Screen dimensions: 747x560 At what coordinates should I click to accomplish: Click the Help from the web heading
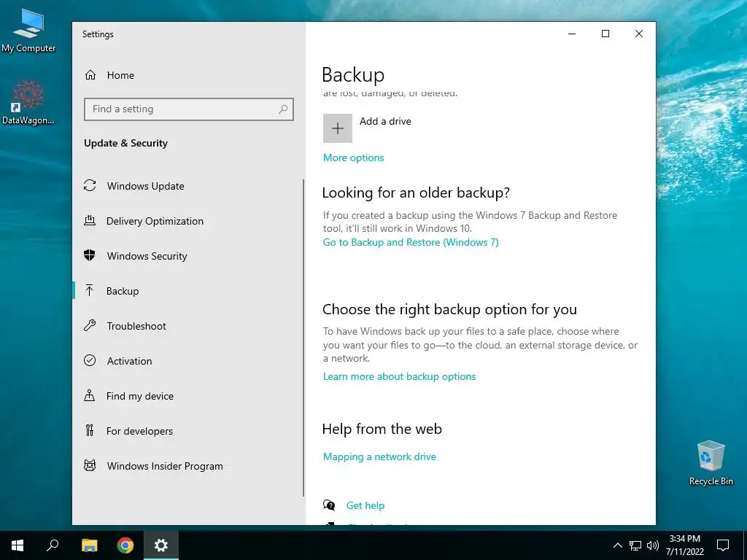click(x=382, y=429)
